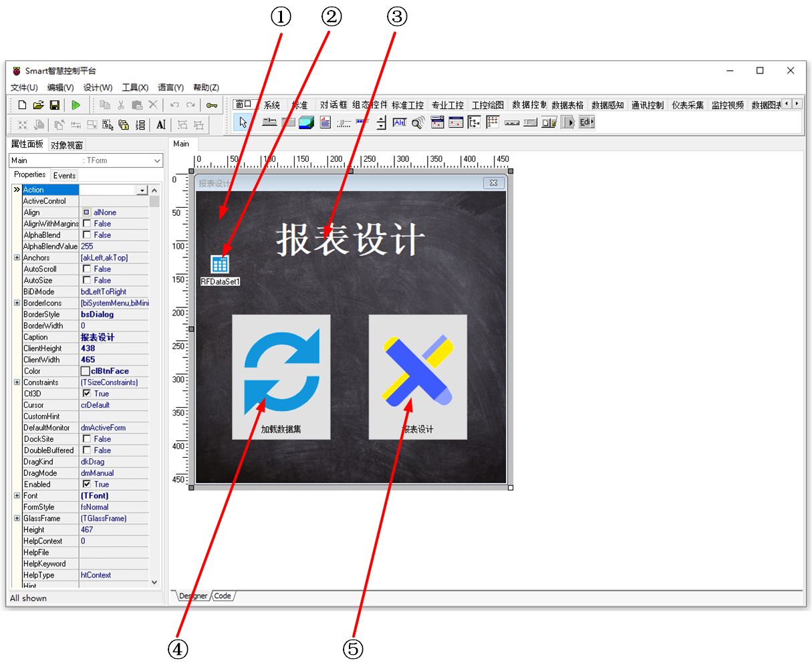This screenshot has width=812, height=671.
Task: Expand the Constraints property
Action: (x=17, y=382)
